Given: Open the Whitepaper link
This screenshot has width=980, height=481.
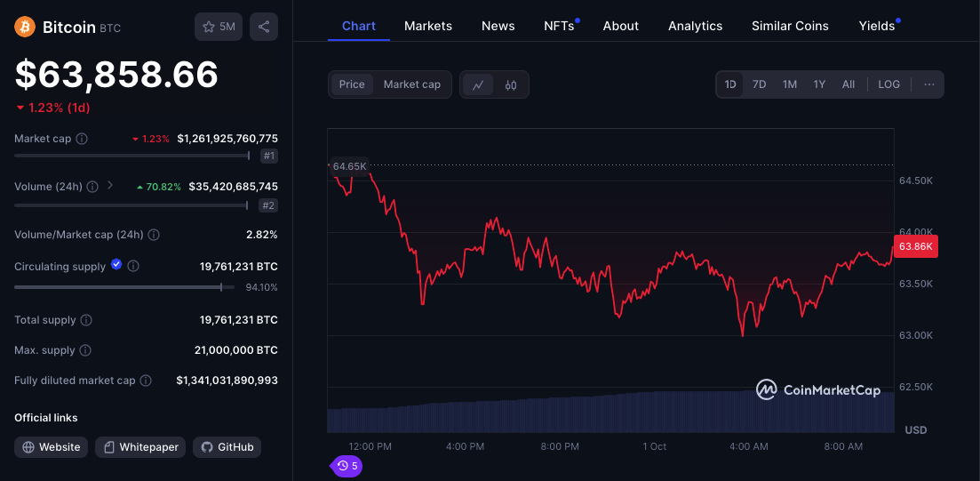Looking at the screenshot, I should click(x=139, y=447).
